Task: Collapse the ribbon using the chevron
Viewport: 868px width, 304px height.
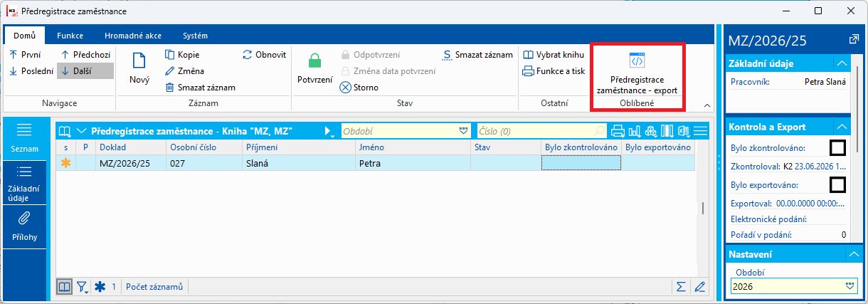Action: pos(707,105)
